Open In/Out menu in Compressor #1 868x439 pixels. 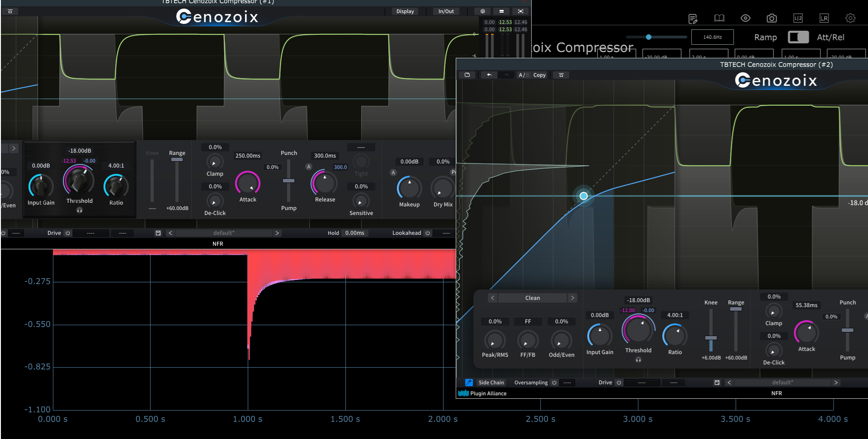(x=446, y=11)
